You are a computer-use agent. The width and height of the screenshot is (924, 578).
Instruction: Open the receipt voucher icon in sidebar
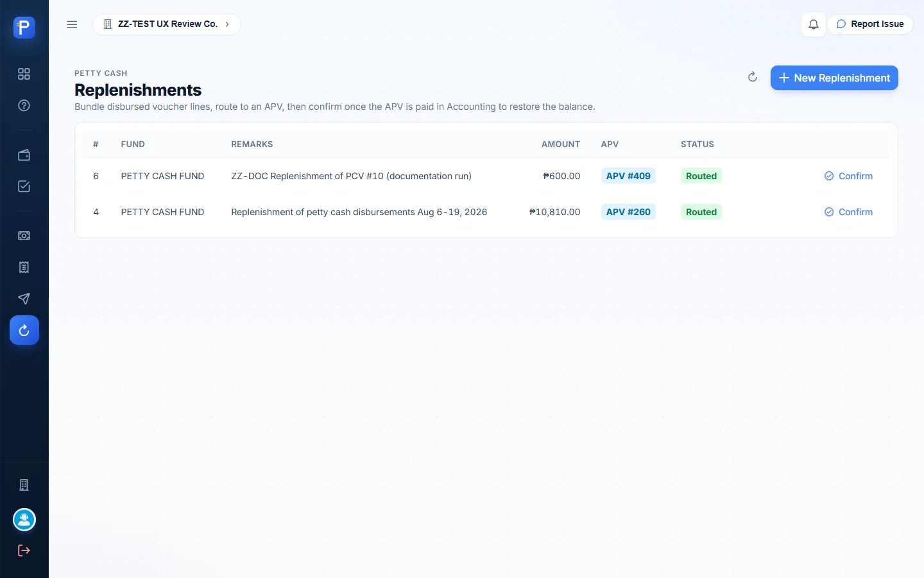(x=24, y=267)
